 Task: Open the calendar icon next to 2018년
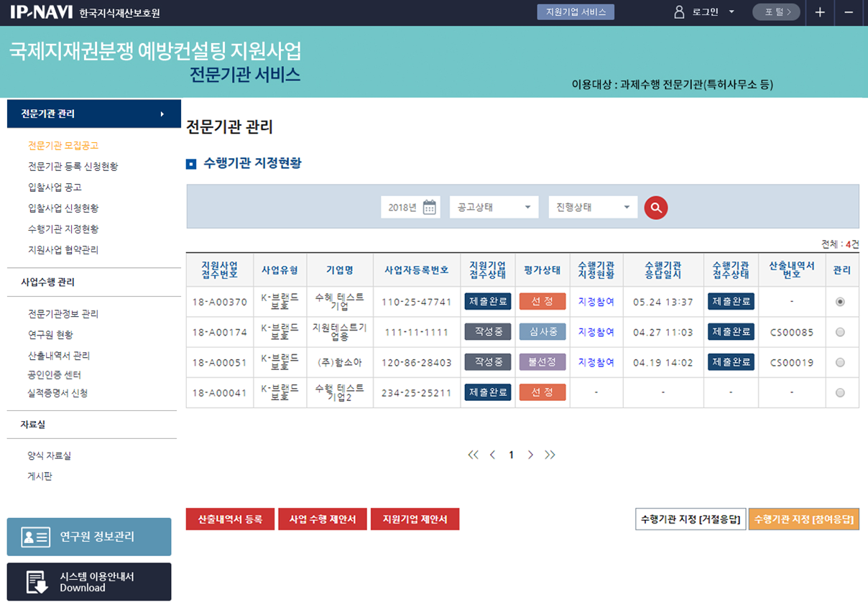tap(430, 208)
